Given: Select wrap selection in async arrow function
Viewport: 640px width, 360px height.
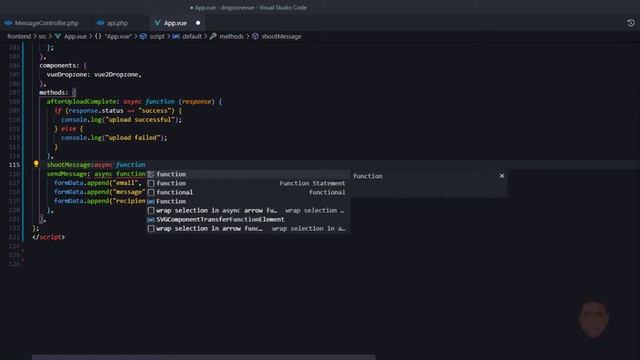Looking at the screenshot, I should click(247, 210).
